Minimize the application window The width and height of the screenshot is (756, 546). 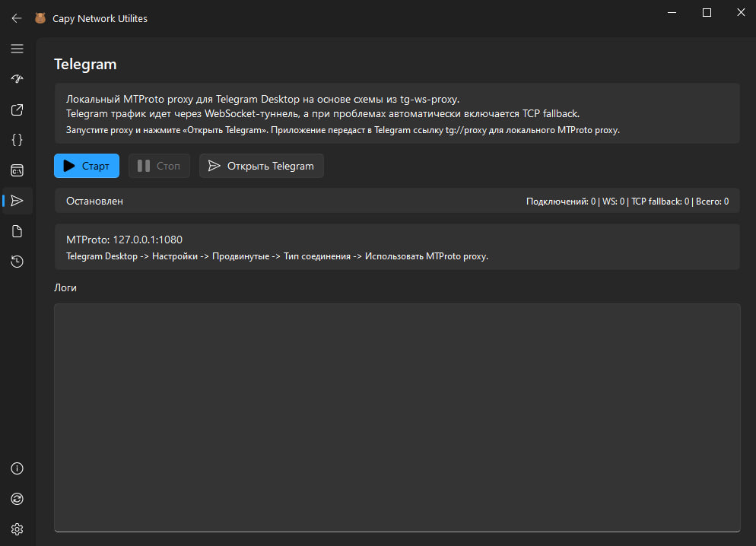672,12
